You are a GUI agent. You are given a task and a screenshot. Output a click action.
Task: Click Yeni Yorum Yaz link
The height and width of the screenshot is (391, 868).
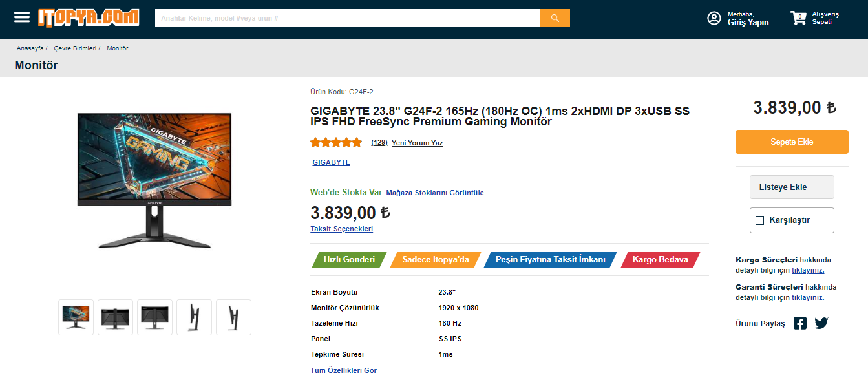(417, 143)
